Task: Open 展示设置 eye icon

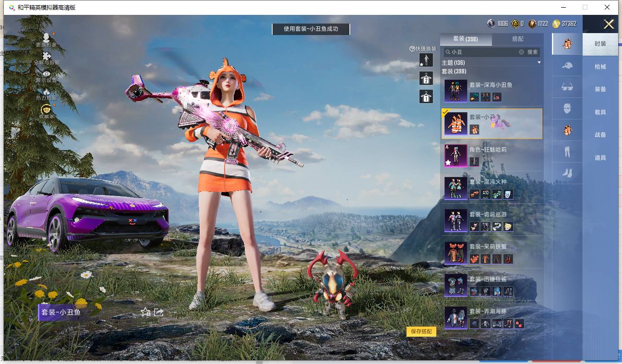Action: click(47, 74)
